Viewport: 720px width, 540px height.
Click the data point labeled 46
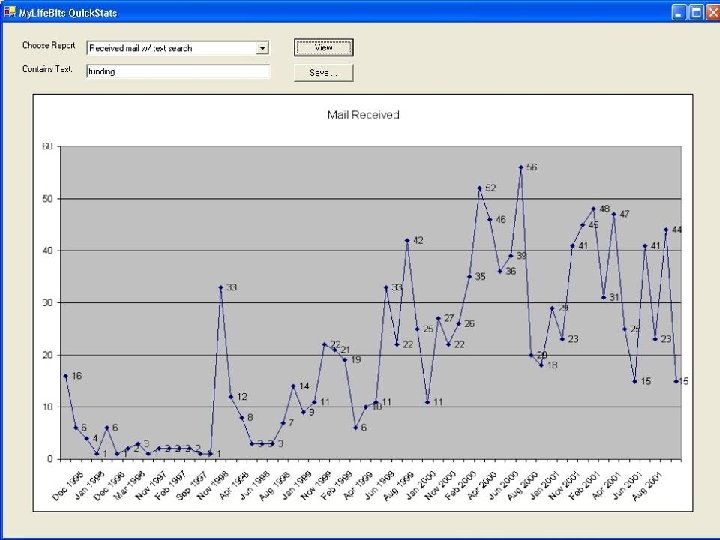pos(489,219)
